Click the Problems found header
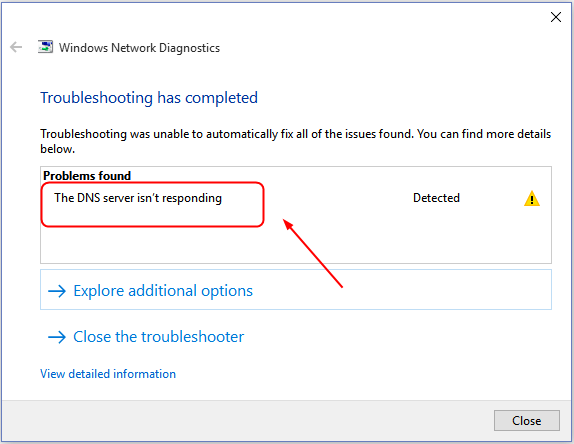The width and height of the screenshot is (574, 444). [x=87, y=176]
